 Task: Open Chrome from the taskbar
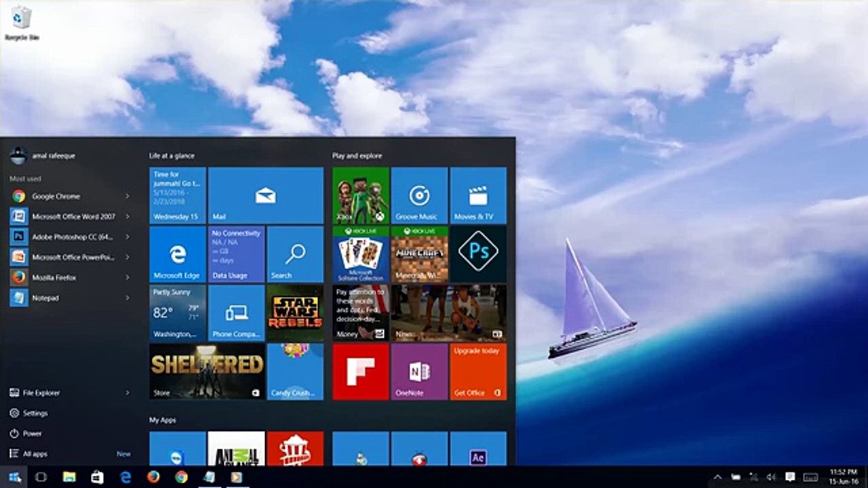tap(181, 477)
